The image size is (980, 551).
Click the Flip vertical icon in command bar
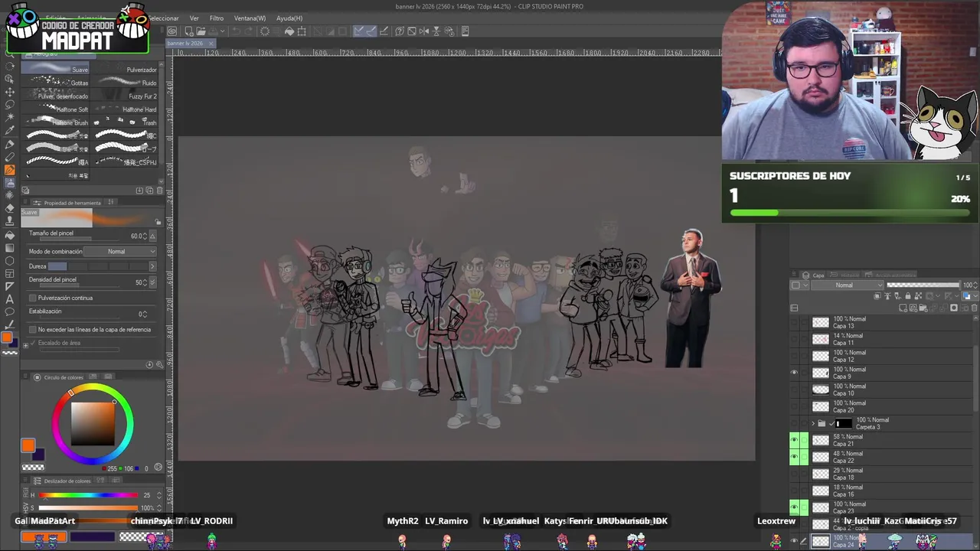click(436, 31)
